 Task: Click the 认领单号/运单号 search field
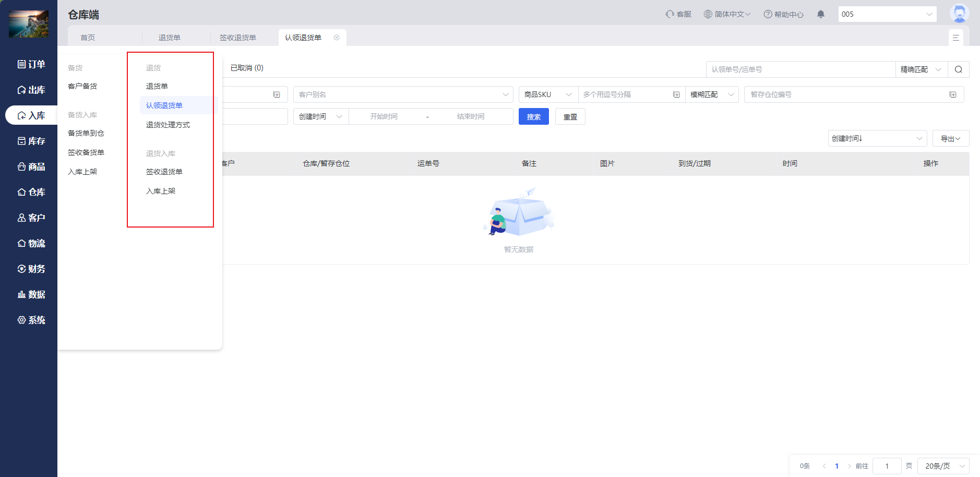(800, 69)
